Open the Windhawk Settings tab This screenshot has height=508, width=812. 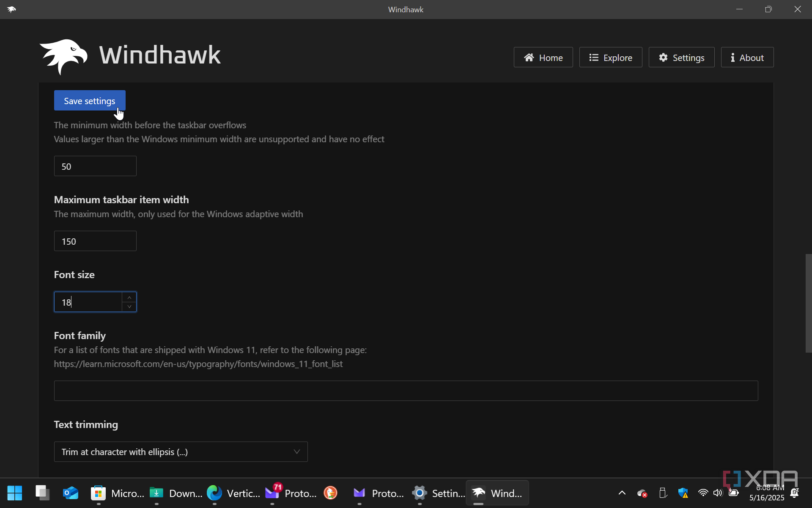[681, 58]
